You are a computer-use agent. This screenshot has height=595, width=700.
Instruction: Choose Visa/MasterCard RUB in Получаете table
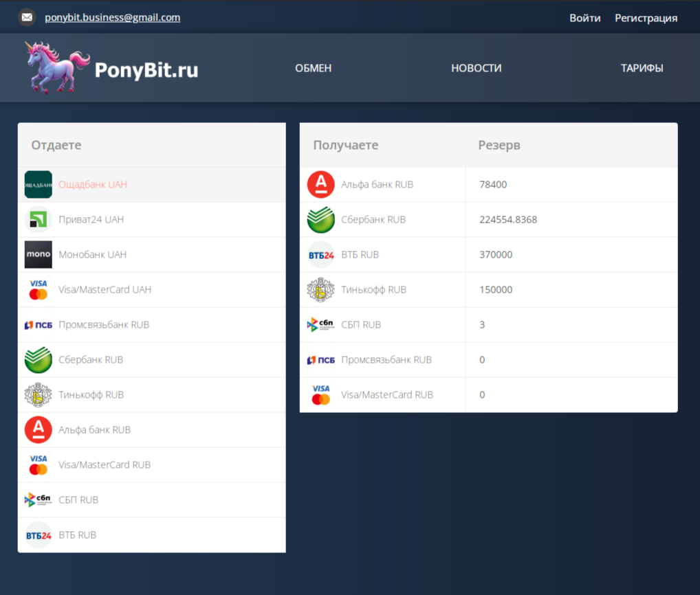coord(387,395)
